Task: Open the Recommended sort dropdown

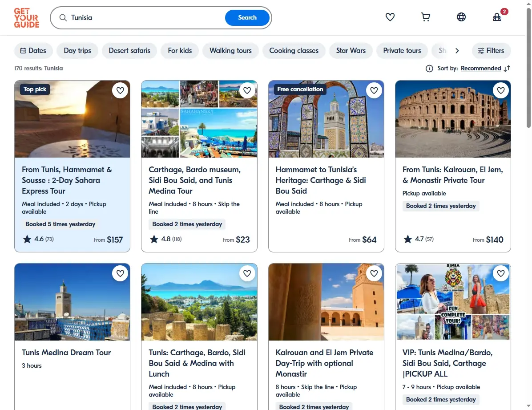Action: point(481,69)
